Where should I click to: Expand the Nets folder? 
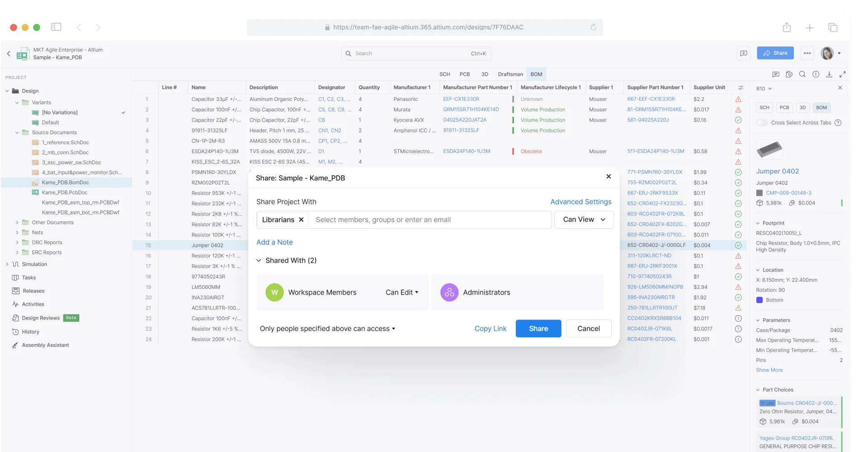17,232
